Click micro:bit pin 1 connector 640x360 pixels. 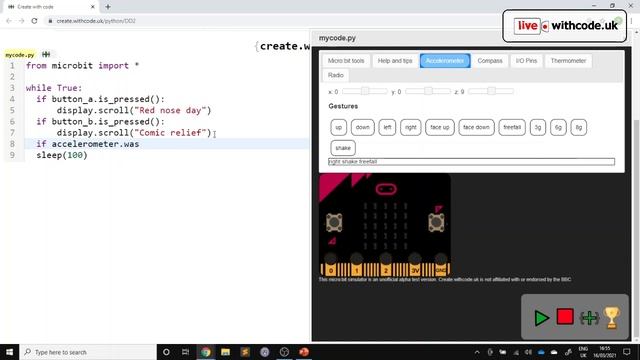[x=356, y=270]
